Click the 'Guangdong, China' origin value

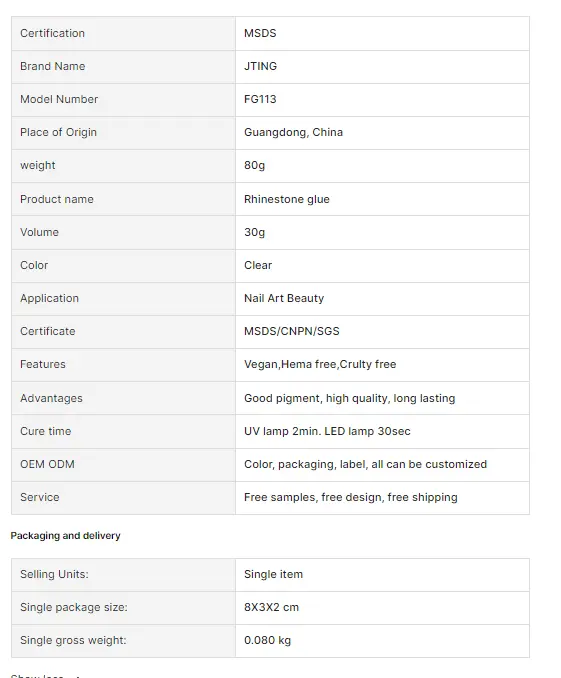click(293, 132)
